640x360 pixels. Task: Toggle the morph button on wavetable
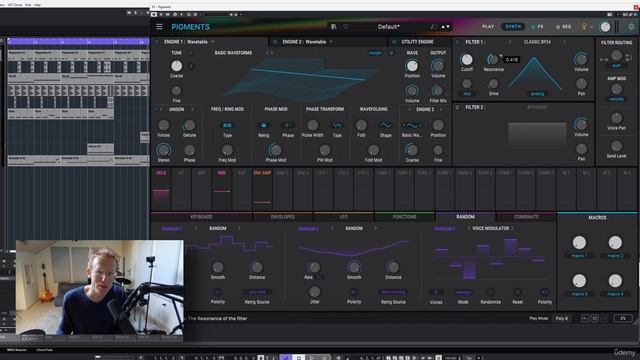(x=375, y=53)
